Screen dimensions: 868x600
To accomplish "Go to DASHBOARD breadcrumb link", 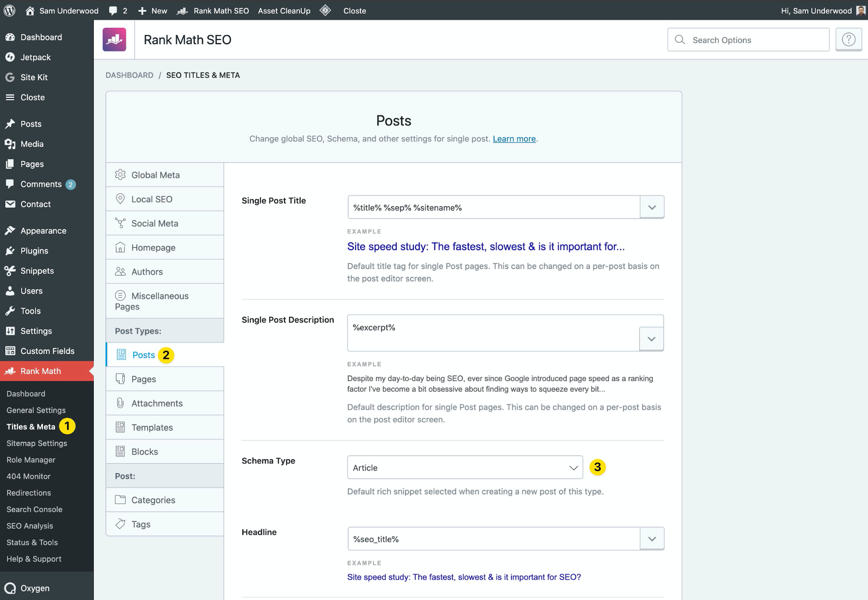I will click(129, 75).
